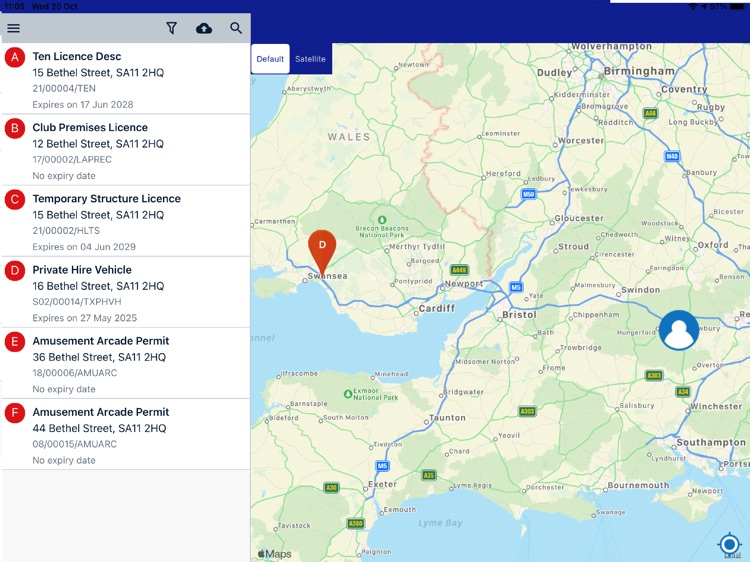This screenshot has width=750, height=562.
Task: Select the red D list badge
Action: [15, 271]
